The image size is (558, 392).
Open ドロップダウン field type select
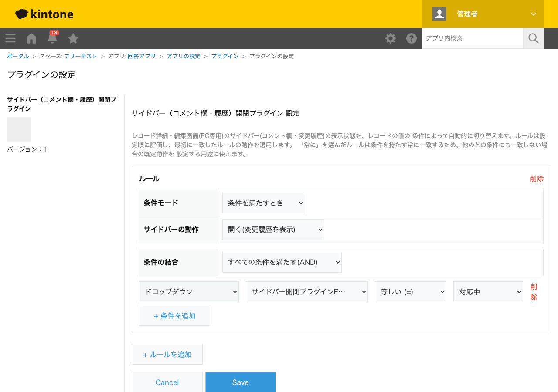[189, 292]
